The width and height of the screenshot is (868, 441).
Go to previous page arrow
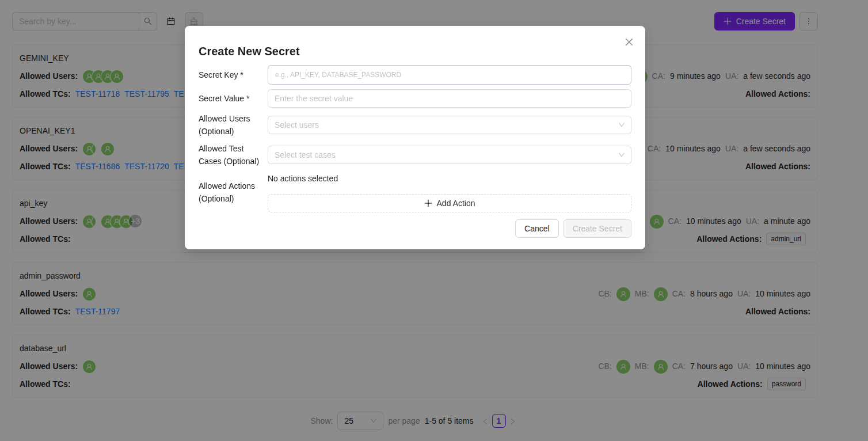485,421
